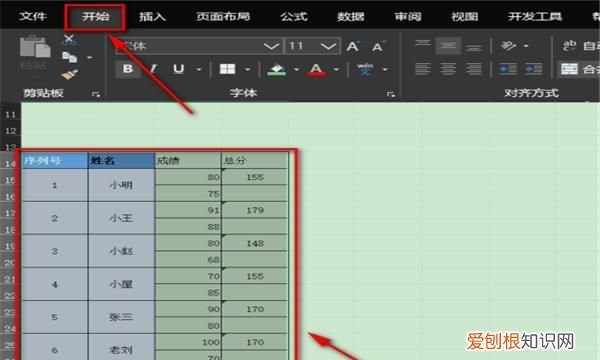This screenshot has height=360, width=600.
Task: Select row header 11
Action: (x=10, y=115)
